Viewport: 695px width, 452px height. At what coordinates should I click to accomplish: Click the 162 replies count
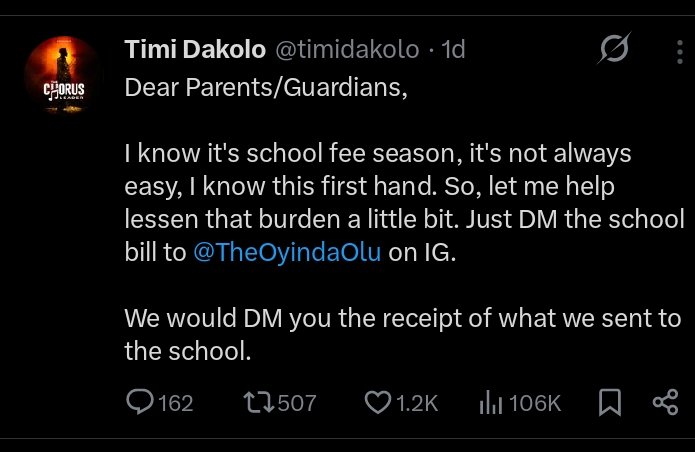pos(175,403)
